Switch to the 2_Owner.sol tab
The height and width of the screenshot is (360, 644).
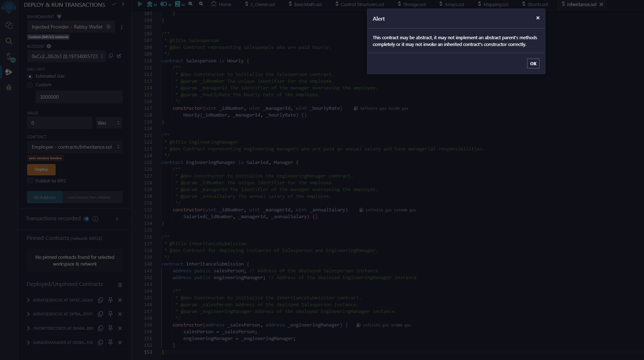pyautogui.click(x=260, y=4)
